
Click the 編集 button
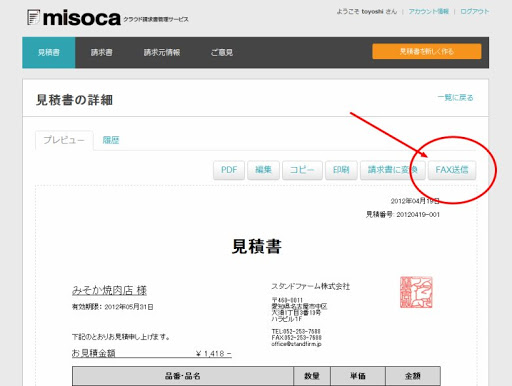click(263, 170)
